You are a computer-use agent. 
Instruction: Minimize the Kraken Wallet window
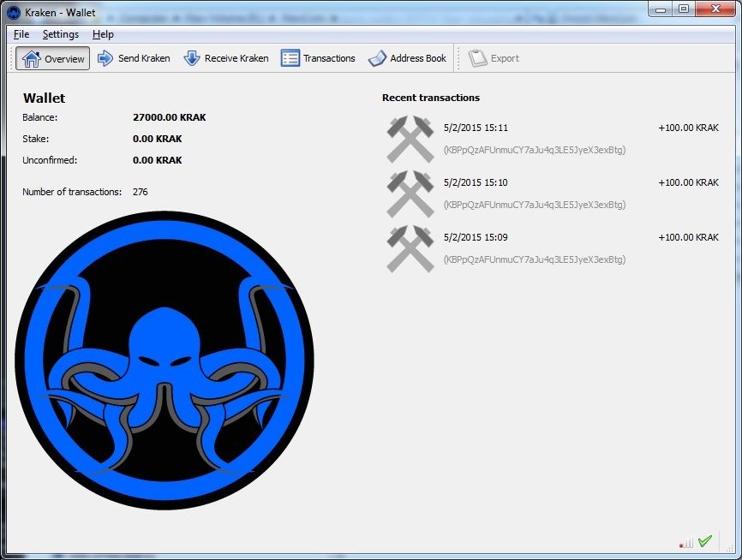pos(661,9)
